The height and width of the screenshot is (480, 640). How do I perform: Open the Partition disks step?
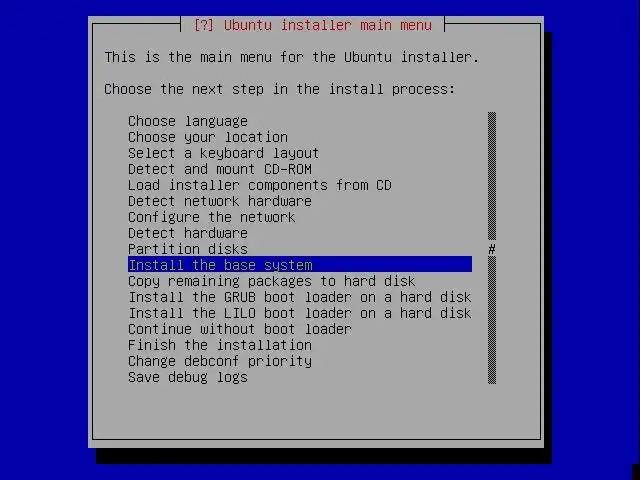click(188, 249)
